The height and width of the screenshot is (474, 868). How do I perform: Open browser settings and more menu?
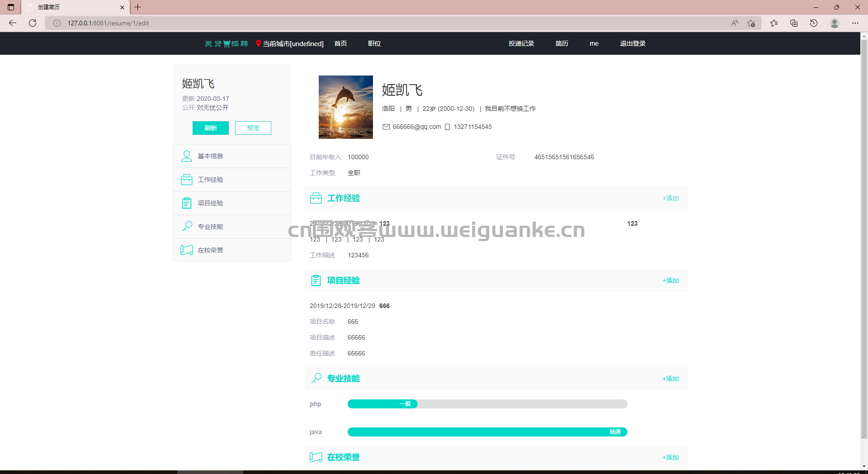point(855,23)
